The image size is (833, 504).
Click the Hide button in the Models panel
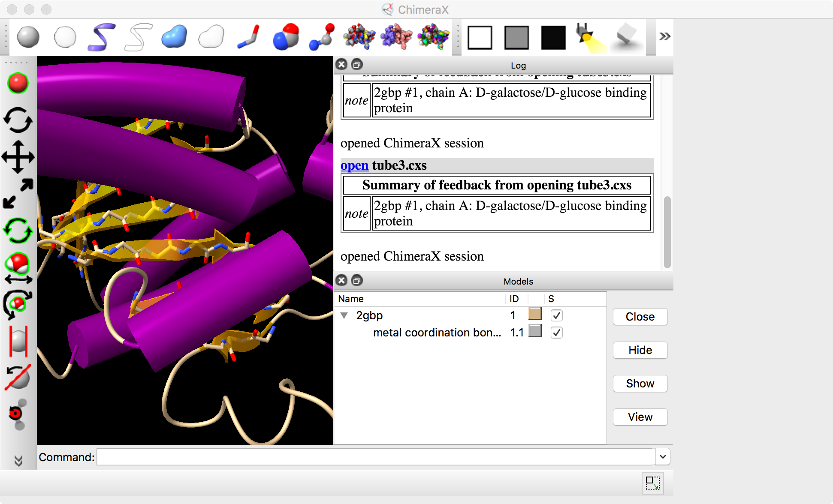(x=640, y=350)
